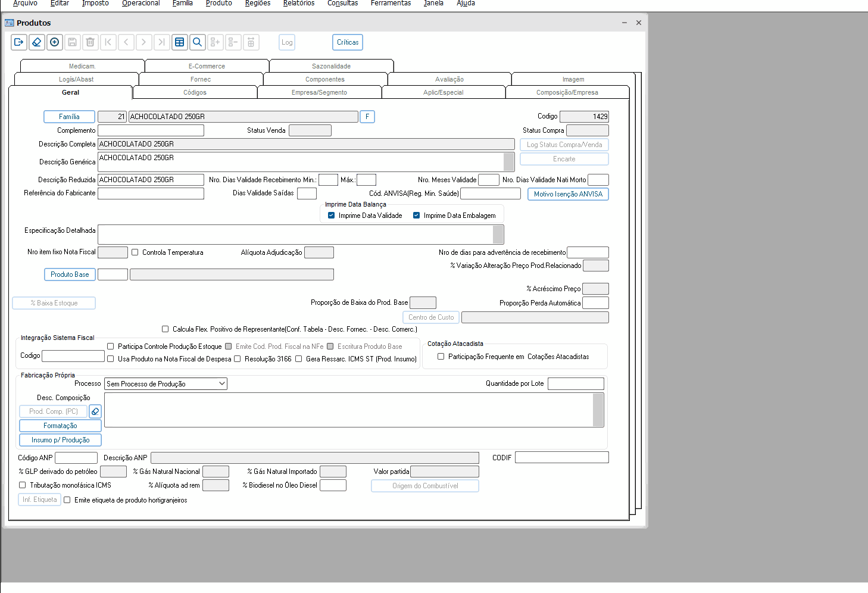
Task: Enable Resolução 3166 checkbox
Action: [x=238, y=359]
